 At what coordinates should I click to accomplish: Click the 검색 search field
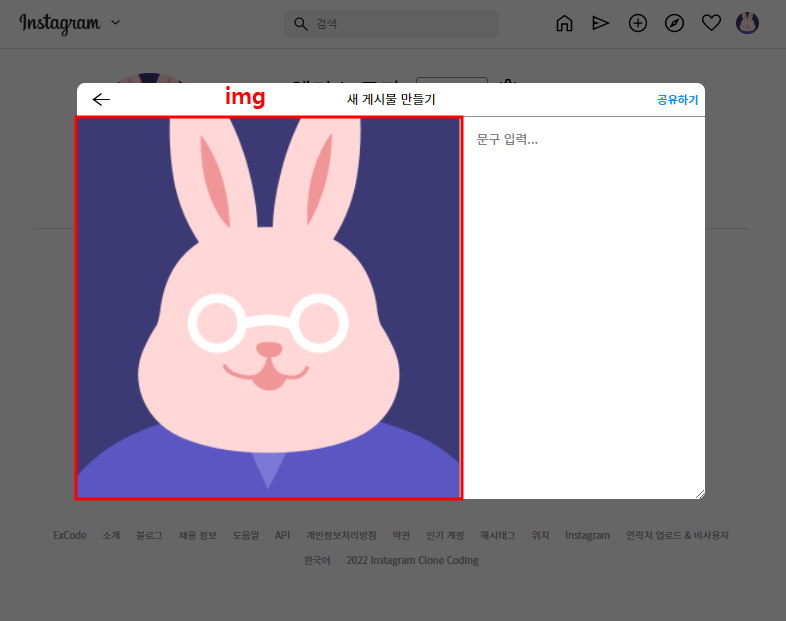point(391,24)
